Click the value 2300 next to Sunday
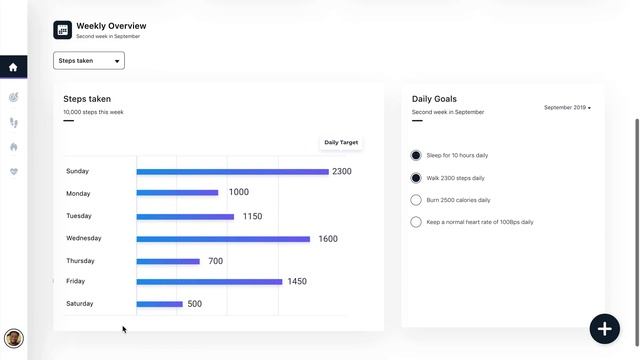 342,171
